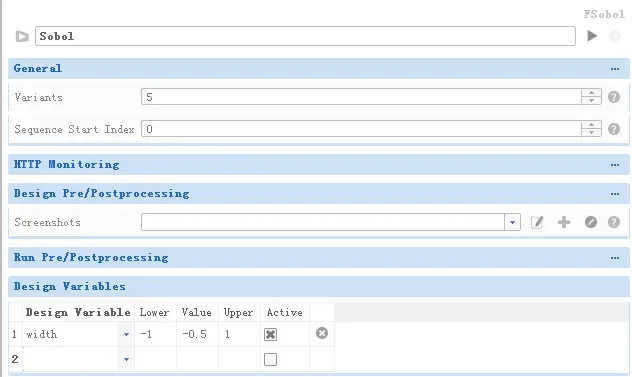Screen dimensions: 632x377
Task: Start the Sobol design engine run
Action: (x=592, y=36)
